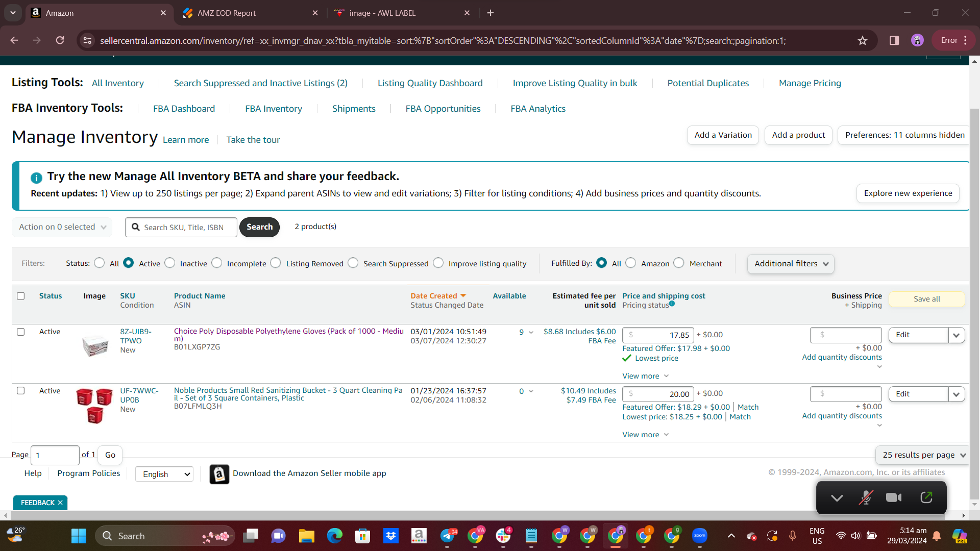Open Microsoft Store from the taskbar
Viewport: 980px width, 551px height.
click(x=362, y=536)
